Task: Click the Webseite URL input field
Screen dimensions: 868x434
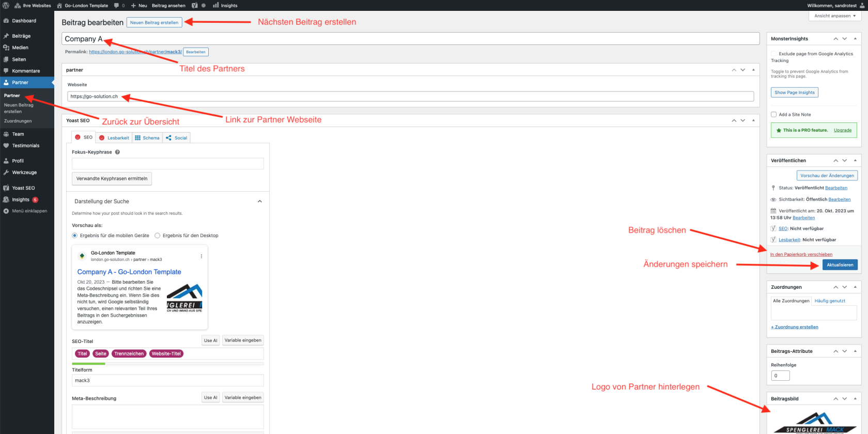Action: [x=410, y=97]
